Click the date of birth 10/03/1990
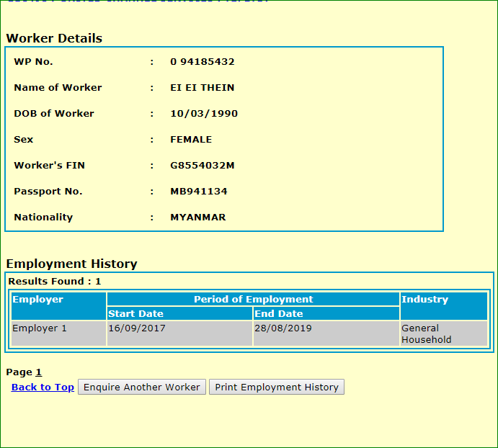498x448 pixels. (x=204, y=114)
